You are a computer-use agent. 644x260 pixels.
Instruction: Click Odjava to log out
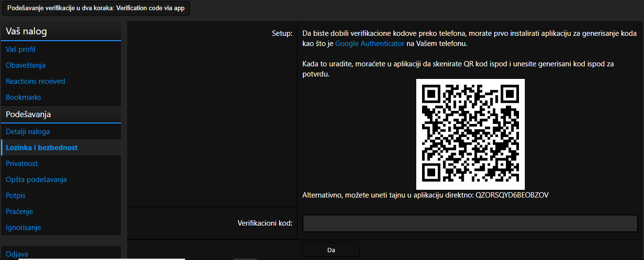[17, 254]
